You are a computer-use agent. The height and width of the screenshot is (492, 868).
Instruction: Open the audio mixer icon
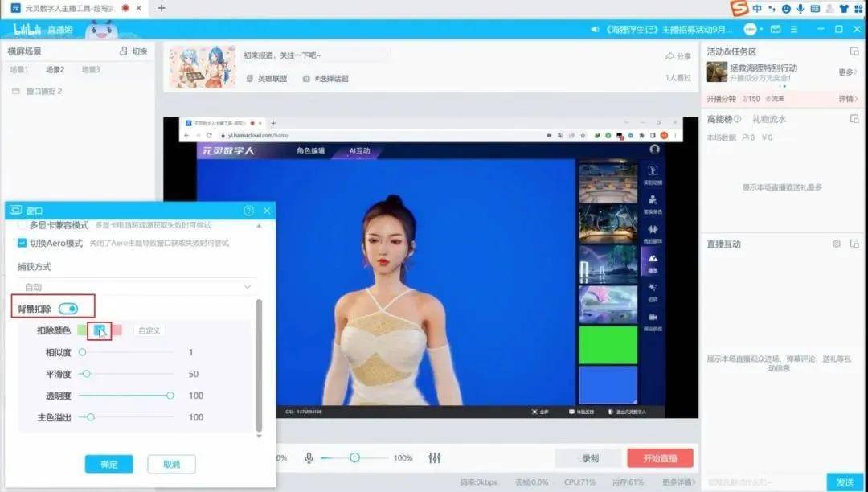point(435,457)
